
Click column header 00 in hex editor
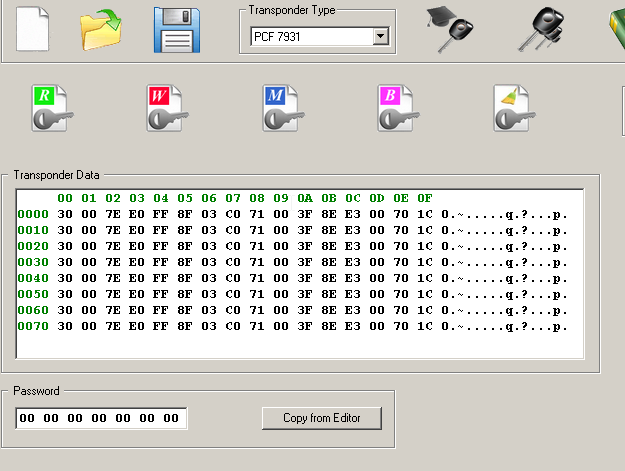(x=65, y=198)
